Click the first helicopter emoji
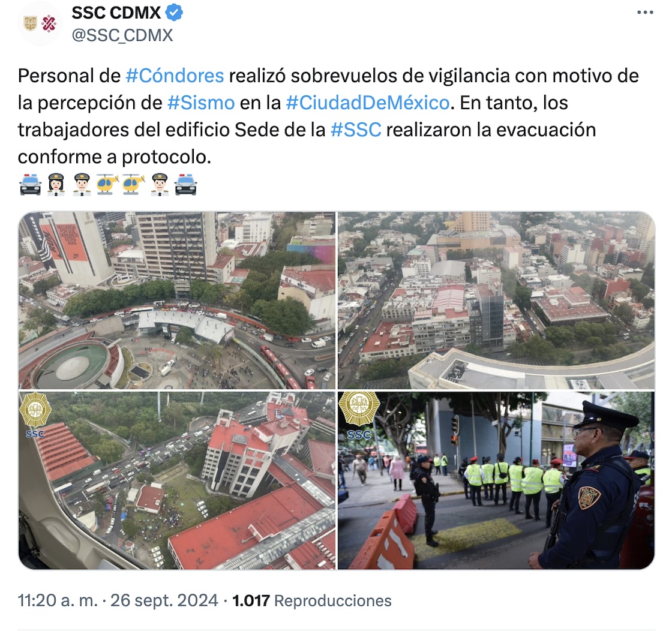The width and height of the screenshot is (672, 631). point(107,185)
